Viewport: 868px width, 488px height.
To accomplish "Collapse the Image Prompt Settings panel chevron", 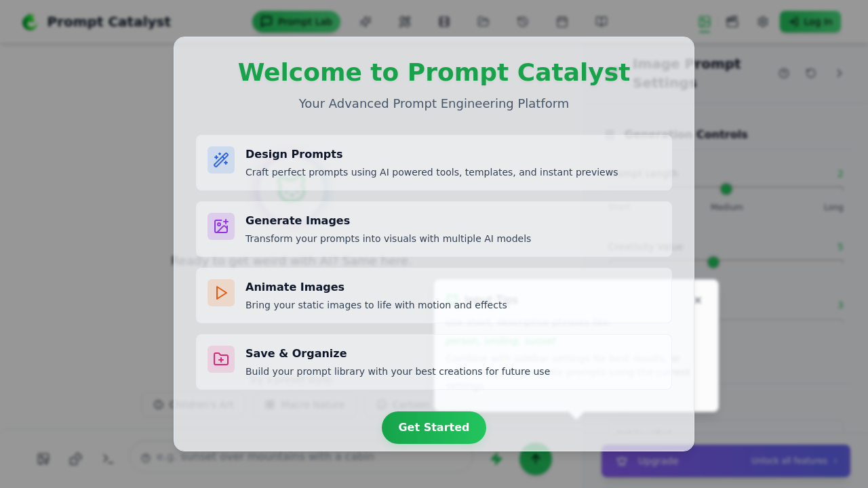I will (839, 73).
